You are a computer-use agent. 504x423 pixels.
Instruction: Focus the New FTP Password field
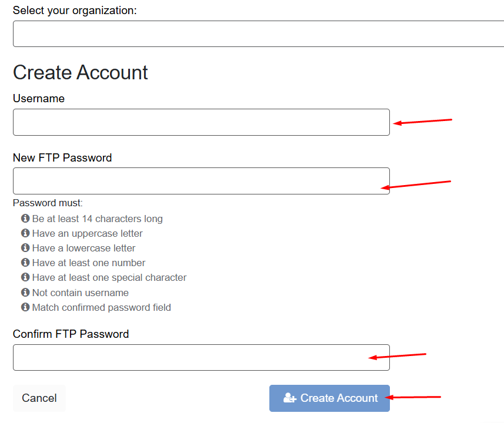[201, 181]
